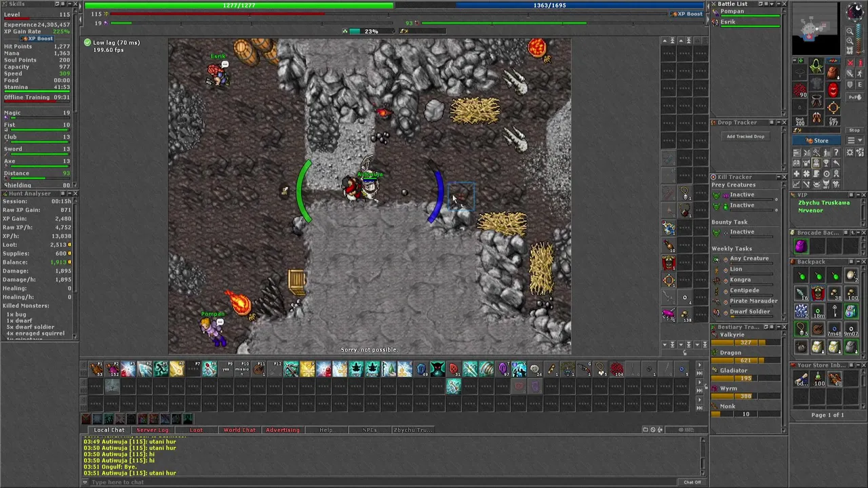The width and height of the screenshot is (868, 488).
Task: Click the trophy icon in control buttons
Action: [x=826, y=163]
